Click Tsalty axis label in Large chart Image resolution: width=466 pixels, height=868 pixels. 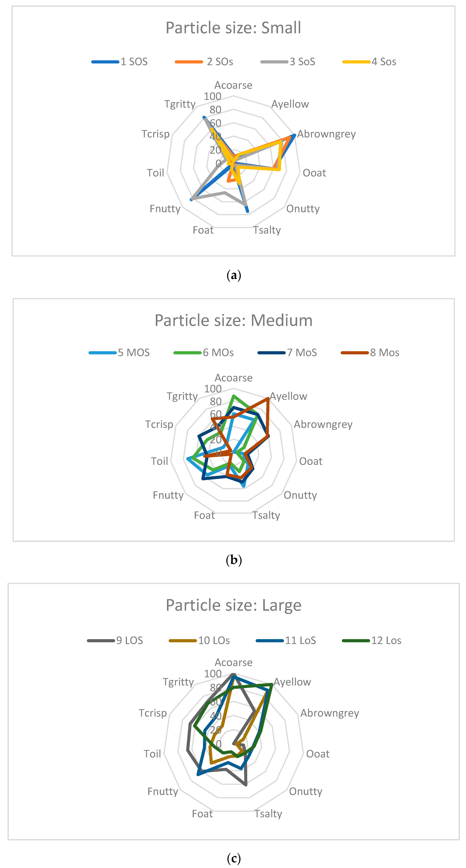pyautogui.click(x=268, y=814)
